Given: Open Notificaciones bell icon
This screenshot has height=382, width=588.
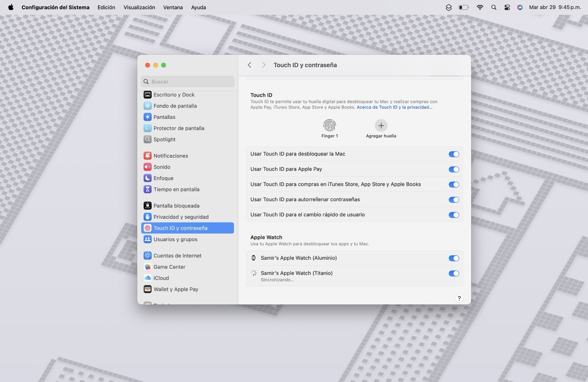Looking at the screenshot, I should pos(147,156).
